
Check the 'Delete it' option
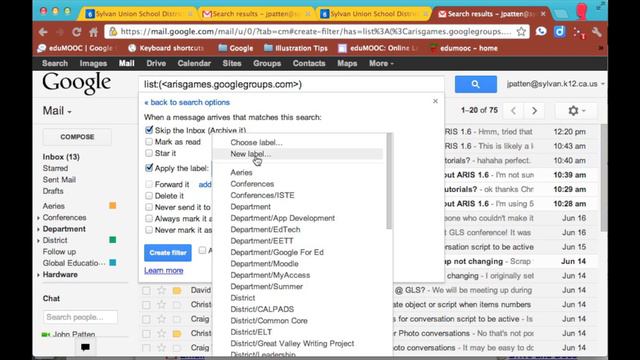point(149,196)
